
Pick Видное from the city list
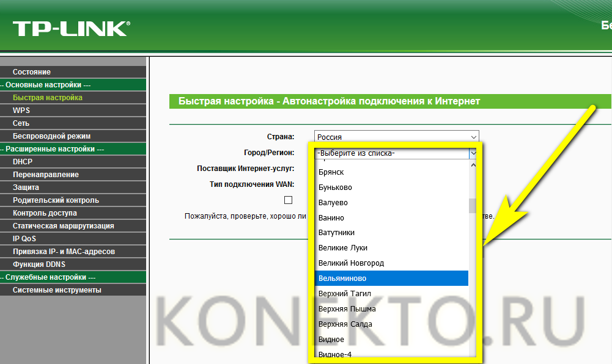click(391, 339)
